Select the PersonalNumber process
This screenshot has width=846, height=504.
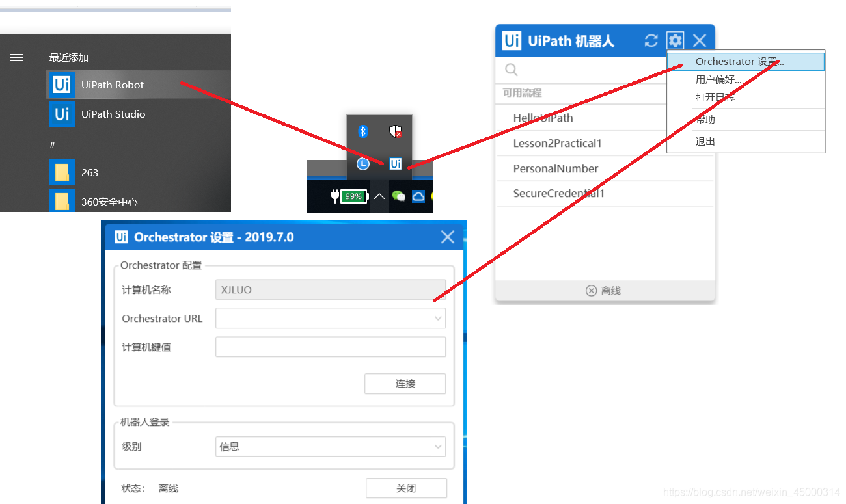tap(605, 168)
